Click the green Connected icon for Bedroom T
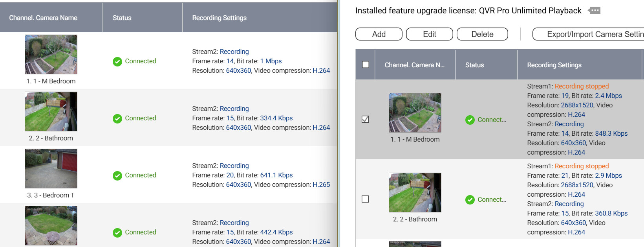The height and width of the screenshot is (247, 644). click(x=117, y=175)
